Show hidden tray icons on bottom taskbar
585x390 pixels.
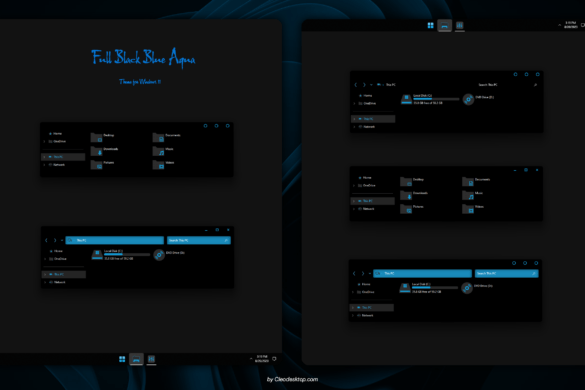pyautogui.click(x=251, y=359)
